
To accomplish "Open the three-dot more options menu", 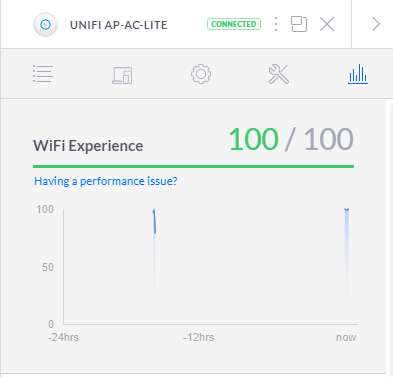I will (276, 24).
